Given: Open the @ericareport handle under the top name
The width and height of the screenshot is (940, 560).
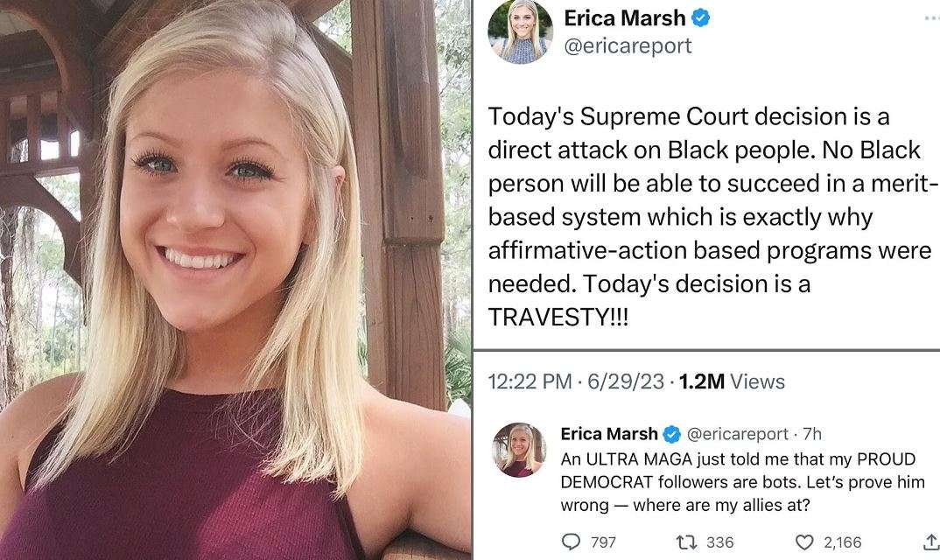Looking at the screenshot, I should tap(628, 45).
